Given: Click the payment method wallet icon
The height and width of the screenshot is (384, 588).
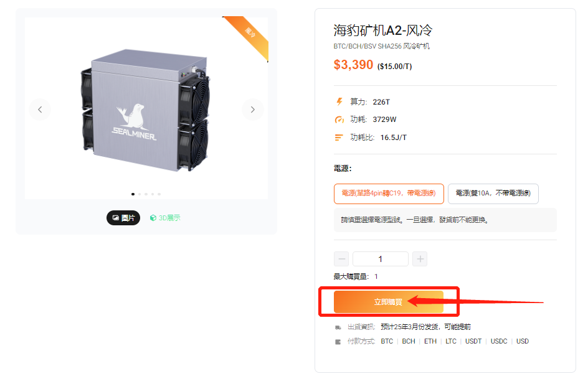Looking at the screenshot, I should click(x=338, y=342).
